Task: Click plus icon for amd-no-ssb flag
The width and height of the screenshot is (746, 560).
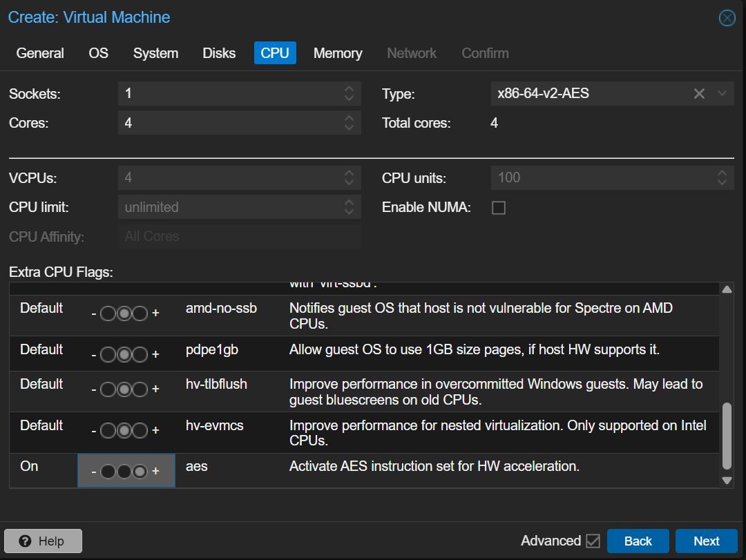Action: 155,313
